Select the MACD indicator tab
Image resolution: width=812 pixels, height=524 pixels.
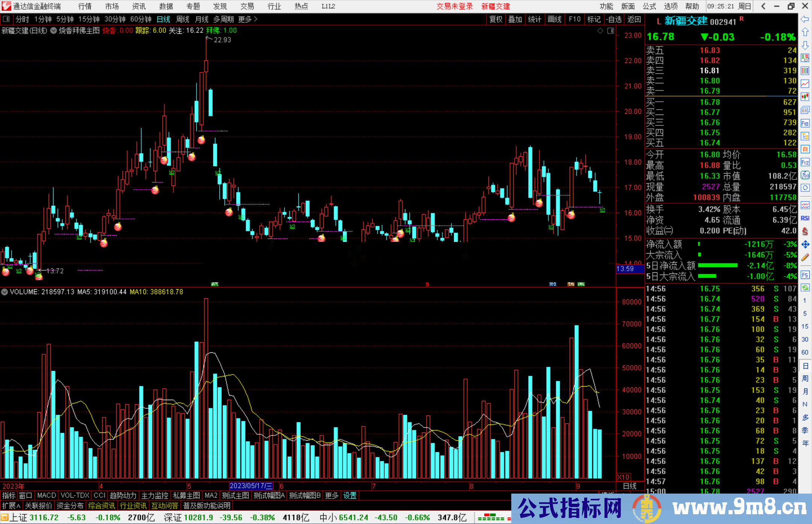(46, 495)
